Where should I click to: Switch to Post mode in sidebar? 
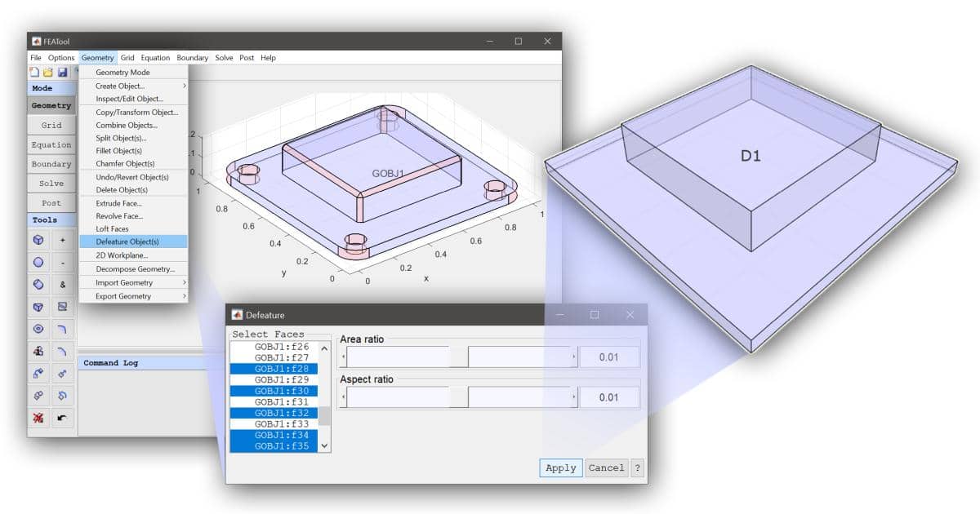coord(51,203)
